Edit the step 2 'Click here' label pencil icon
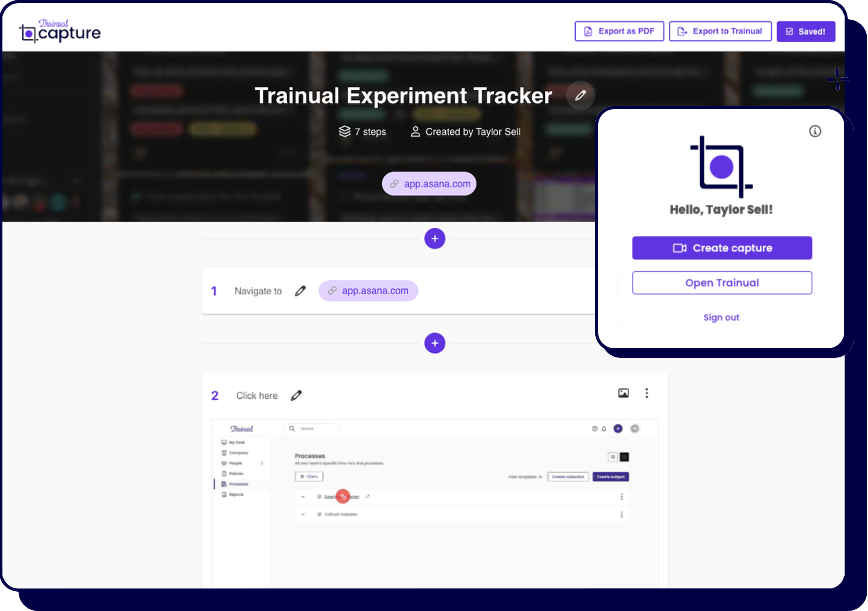The width and height of the screenshot is (868, 611). tap(296, 395)
